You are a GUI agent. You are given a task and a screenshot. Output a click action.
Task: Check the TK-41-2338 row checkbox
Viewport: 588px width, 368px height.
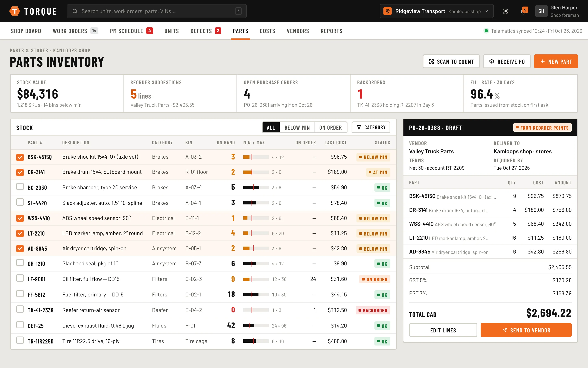pos(20,309)
